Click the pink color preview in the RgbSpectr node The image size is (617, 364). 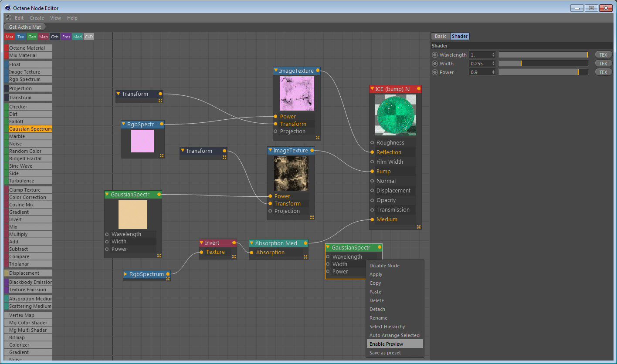pos(142,141)
